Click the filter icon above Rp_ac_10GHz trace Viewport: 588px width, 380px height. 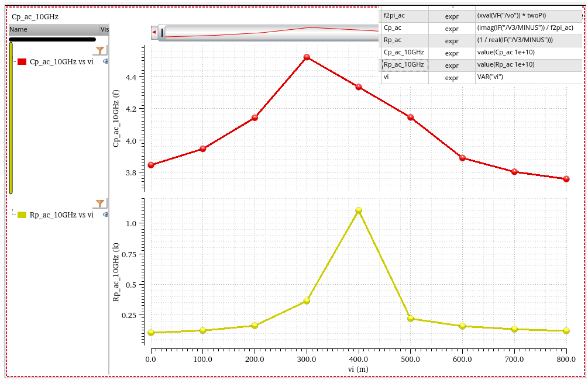point(100,203)
